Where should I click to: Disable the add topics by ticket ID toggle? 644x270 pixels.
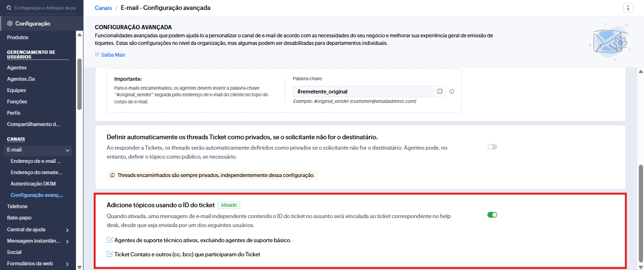point(492,215)
